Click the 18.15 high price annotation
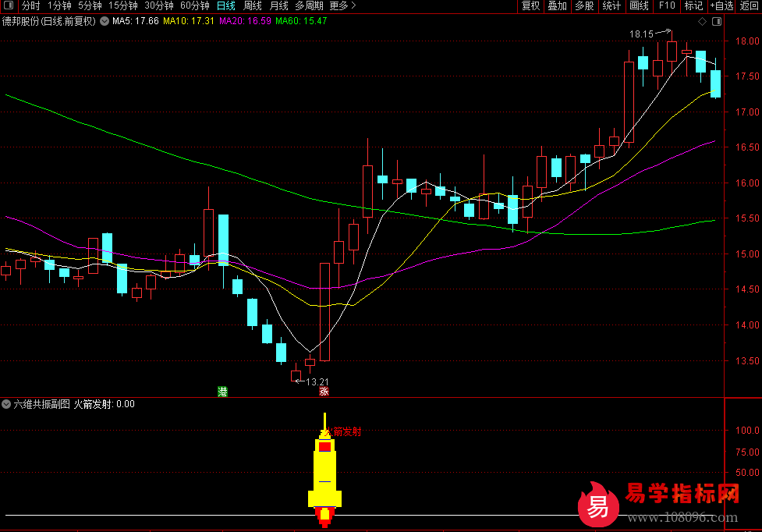 (641, 34)
